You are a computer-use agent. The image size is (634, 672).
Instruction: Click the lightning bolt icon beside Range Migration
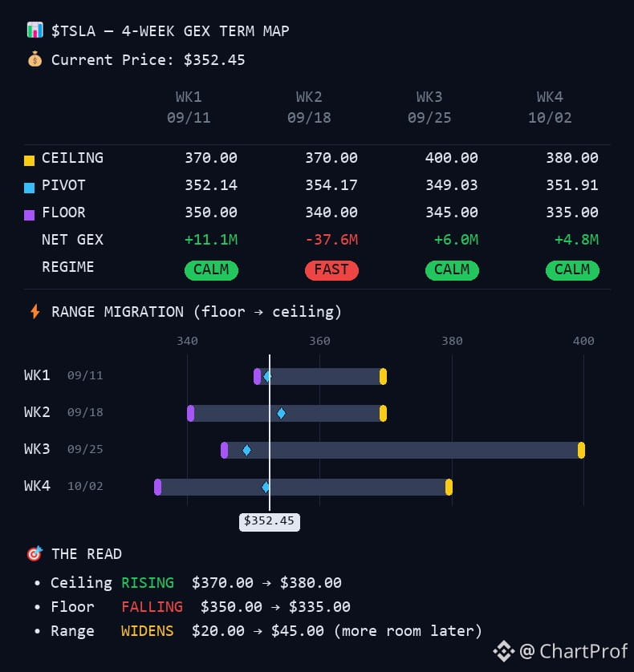coord(35,312)
